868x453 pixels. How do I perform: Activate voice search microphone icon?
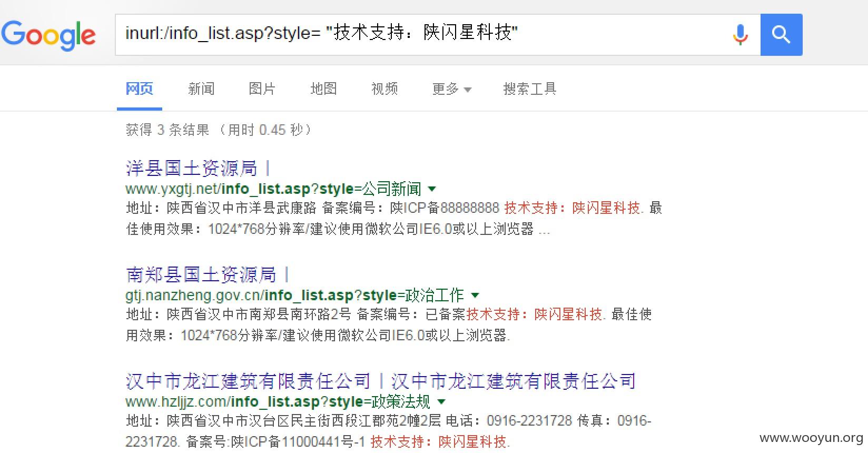pyautogui.click(x=740, y=34)
